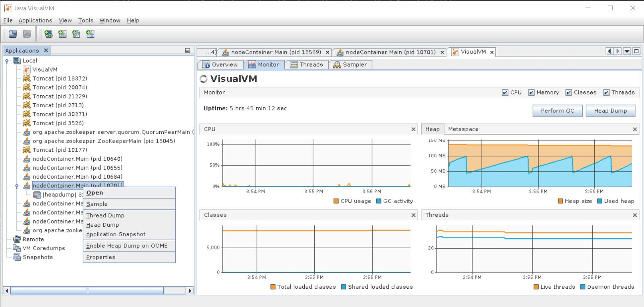
Task: Click the Add JFR Snapshot toolbar icon
Action: click(x=90, y=34)
